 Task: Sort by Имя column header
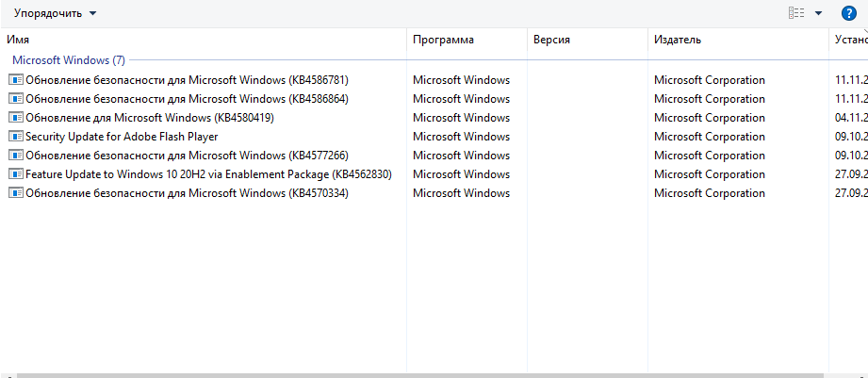(18, 40)
